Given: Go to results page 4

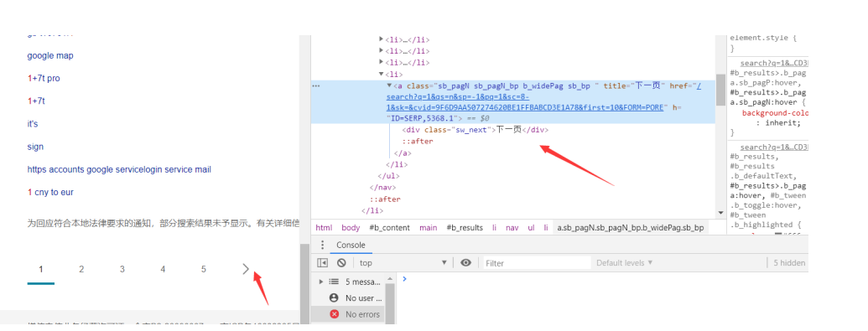Looking at the screenshot, I should (163, 270).
